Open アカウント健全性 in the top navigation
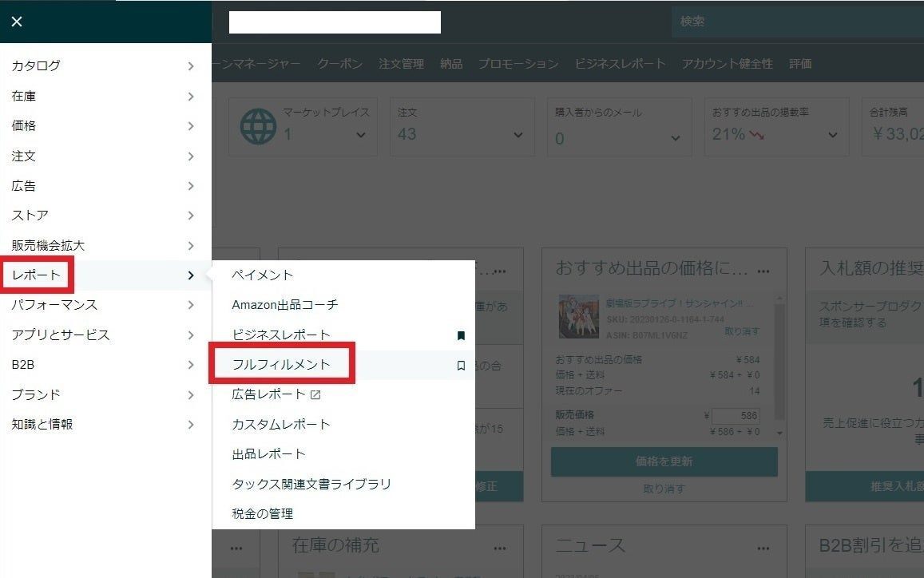This screenshot has height=578, width=924. pos(728,64)
